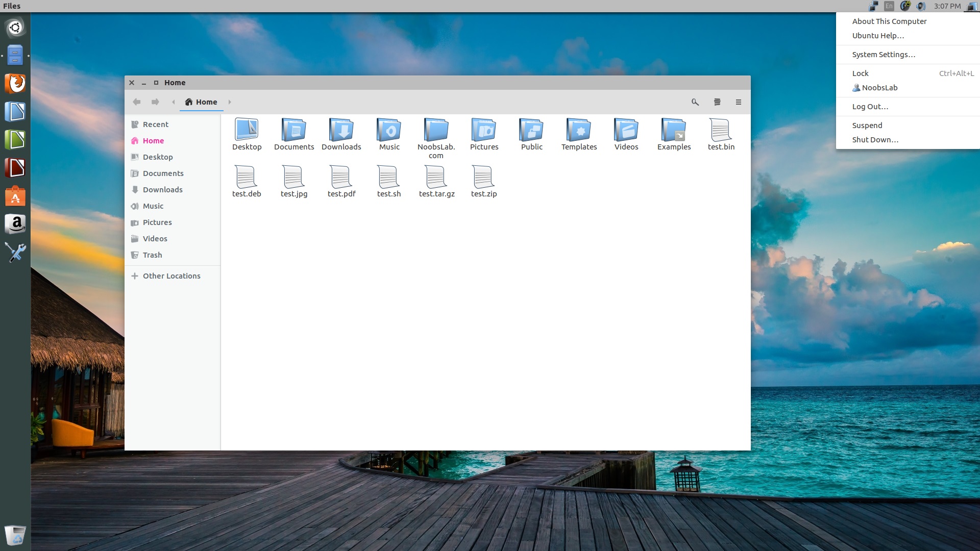Select System Settings from the session menu
Viewport: 980px width, 551px height.
point(884,55)
